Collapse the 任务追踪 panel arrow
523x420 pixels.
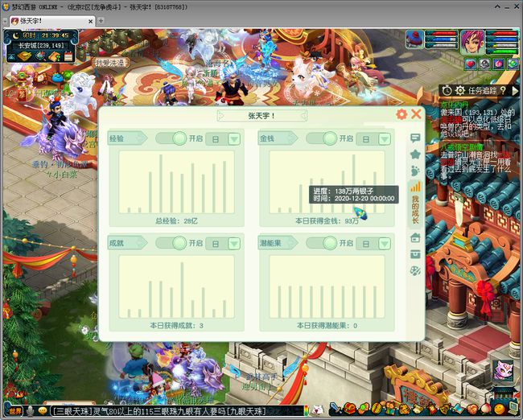coord(515,90)
